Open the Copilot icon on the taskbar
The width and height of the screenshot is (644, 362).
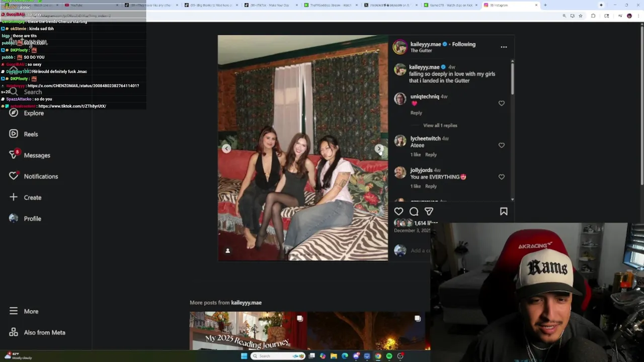coord(323,356)
